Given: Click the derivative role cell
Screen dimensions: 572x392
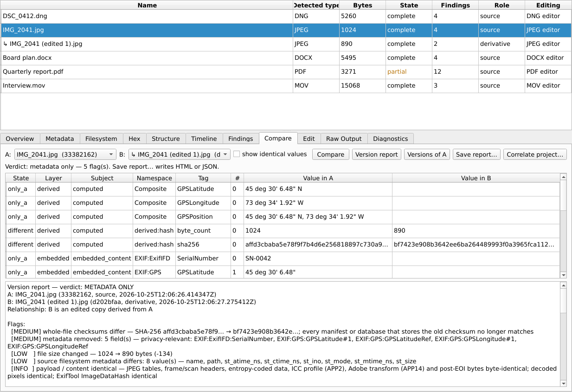Looking at the screenshot, I should (x=502, y=44).
